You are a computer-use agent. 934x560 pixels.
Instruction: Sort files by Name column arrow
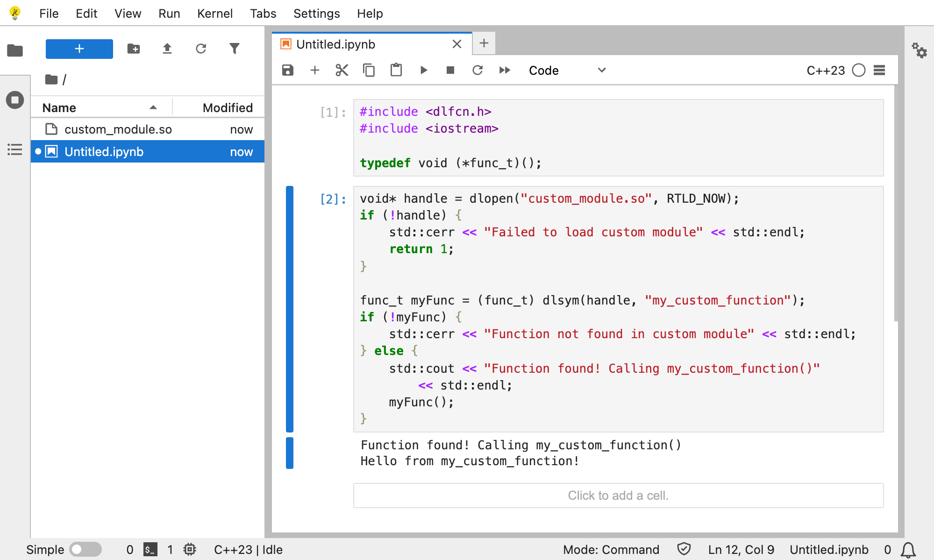[x=153, y=107]
